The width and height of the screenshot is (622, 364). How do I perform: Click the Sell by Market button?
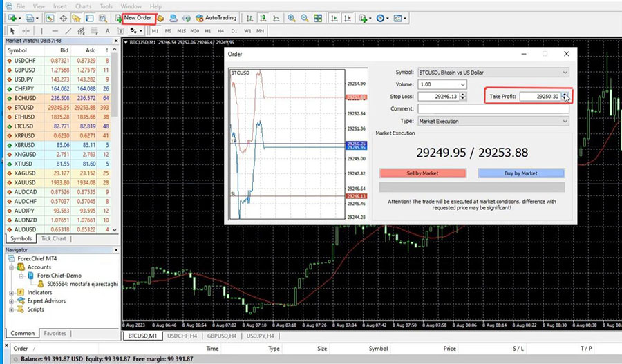pos(422,173)
